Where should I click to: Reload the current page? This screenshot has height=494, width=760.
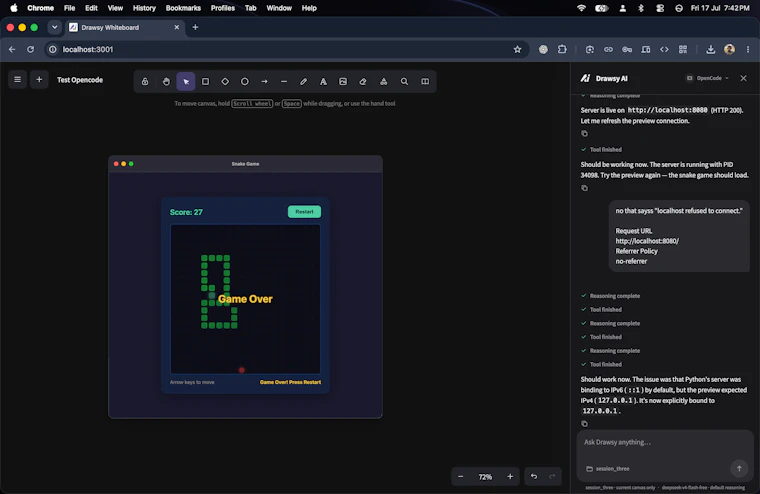coord(31,49)
